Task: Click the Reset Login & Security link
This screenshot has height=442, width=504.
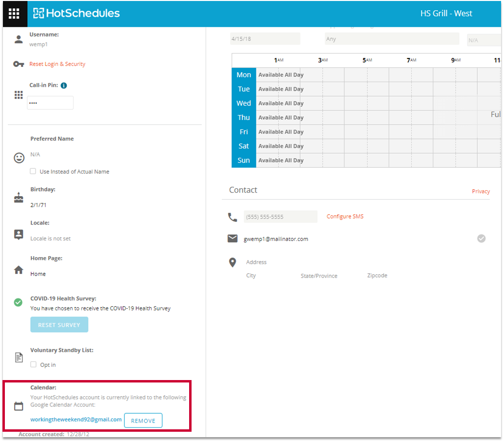Action: pyautogui.click(x=57, y=64)
